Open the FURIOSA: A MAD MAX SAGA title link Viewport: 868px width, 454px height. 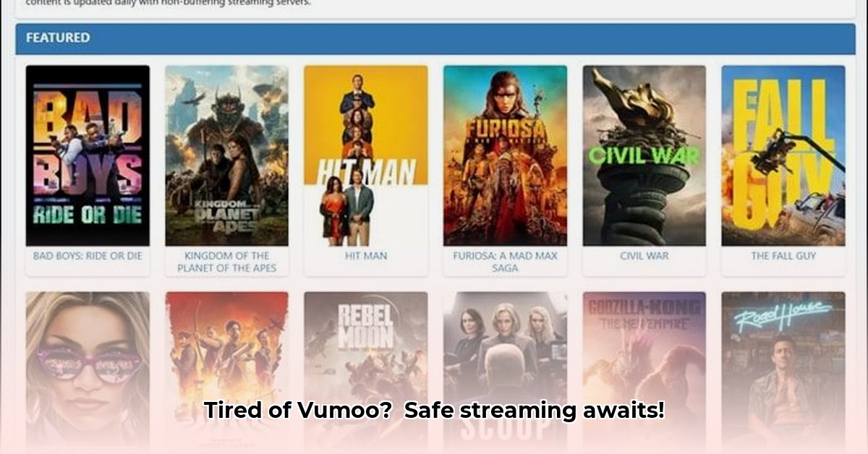point(505,262)
